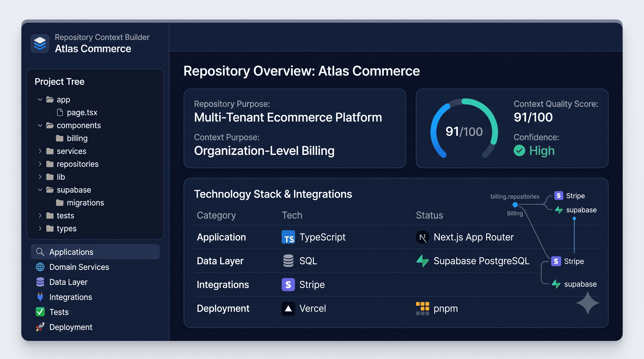644x359 pixels.
Task: Click the SQL database icon in table
Action: (288, 261)
